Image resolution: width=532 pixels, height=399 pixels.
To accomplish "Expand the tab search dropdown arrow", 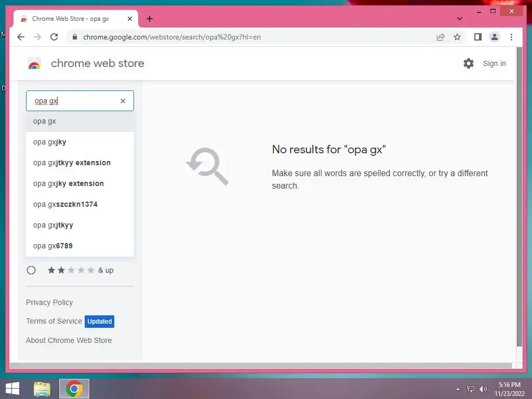I will coord(459,19).
